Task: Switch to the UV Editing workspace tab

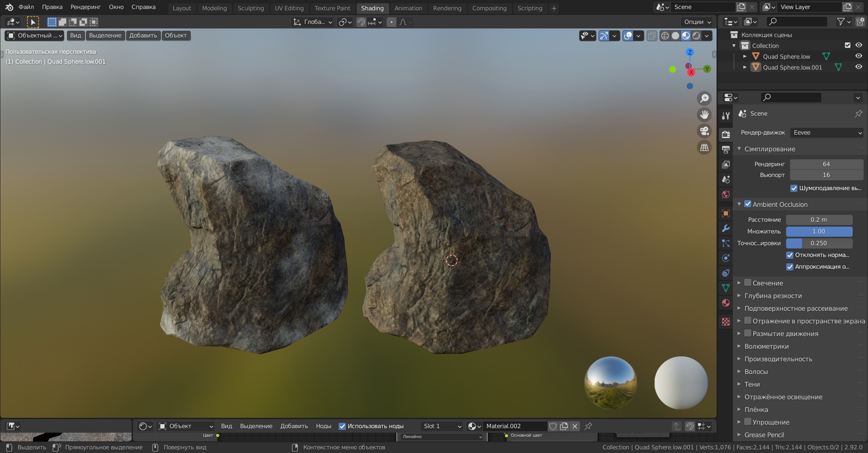Action: 289,8
